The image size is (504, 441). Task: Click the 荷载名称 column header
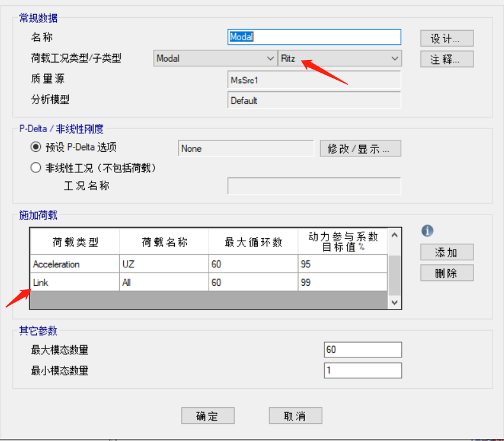click(x=164, y=242)
